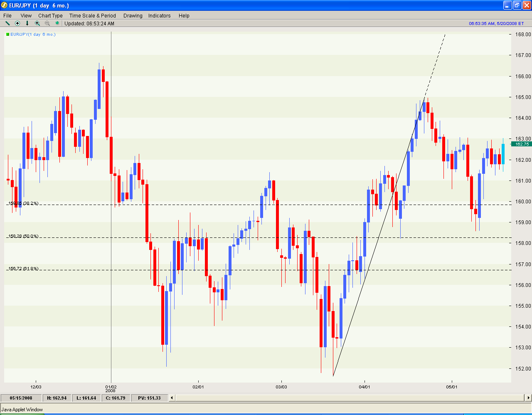This screenshot has height=415, width=532.
Task: Click the 12/03 date axis label
Action: 36,387
